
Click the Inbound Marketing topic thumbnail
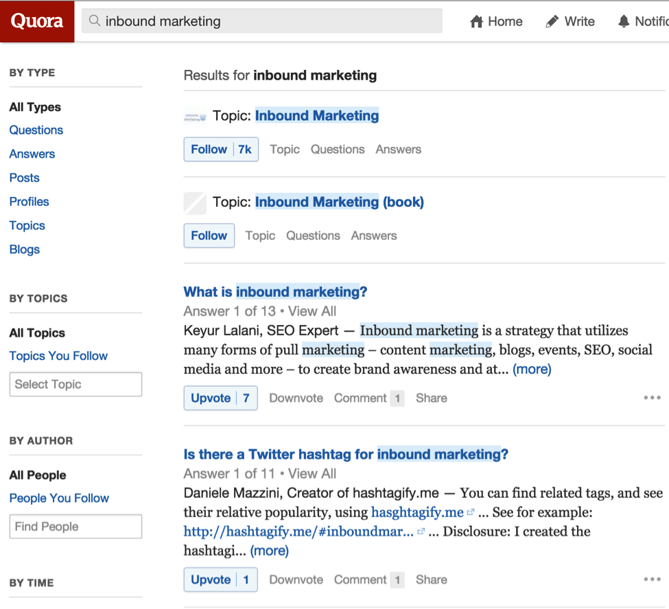tap(195, 117)
